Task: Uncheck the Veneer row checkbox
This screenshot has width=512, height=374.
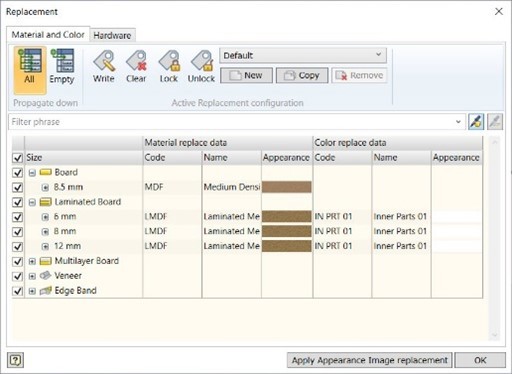Action: coord(17,276)
